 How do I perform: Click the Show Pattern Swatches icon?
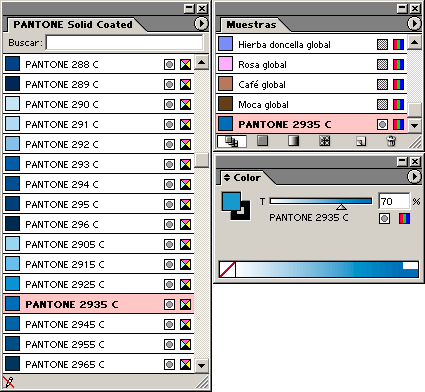point(324,141)
